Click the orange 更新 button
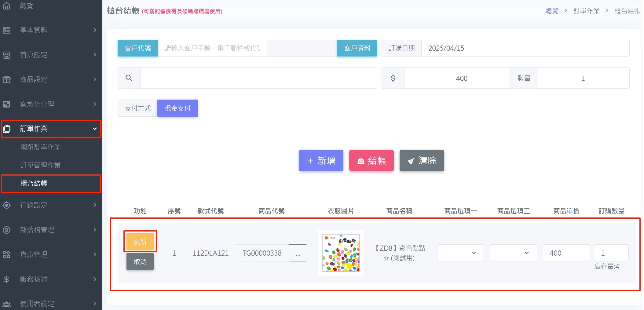Viewport: 644px width, 310px height. coord(140,242)
